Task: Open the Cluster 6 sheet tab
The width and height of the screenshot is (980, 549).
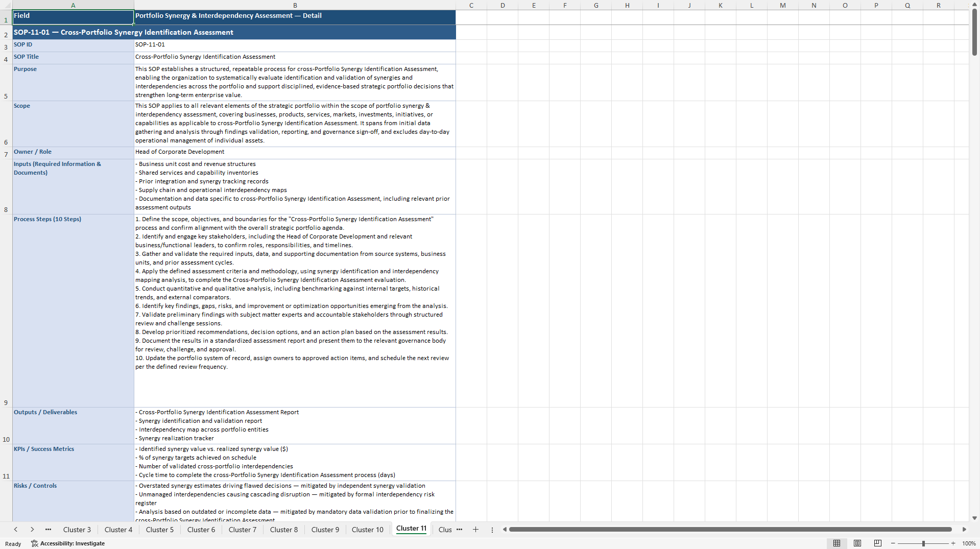Action: click(x=201, y=530)
